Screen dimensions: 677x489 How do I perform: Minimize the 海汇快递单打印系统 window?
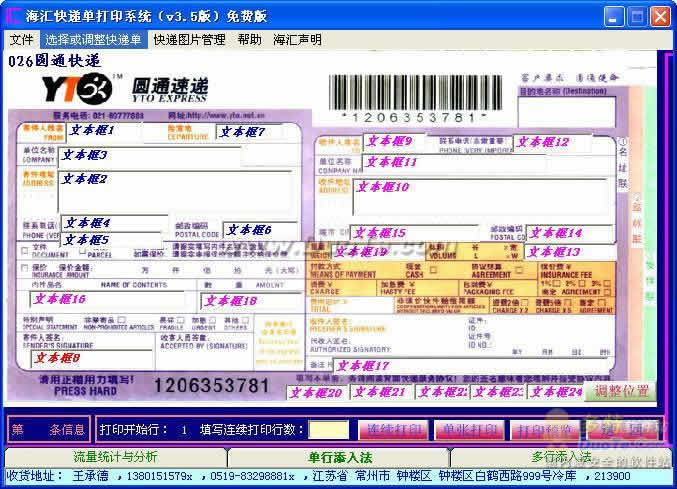click(614, 17)
